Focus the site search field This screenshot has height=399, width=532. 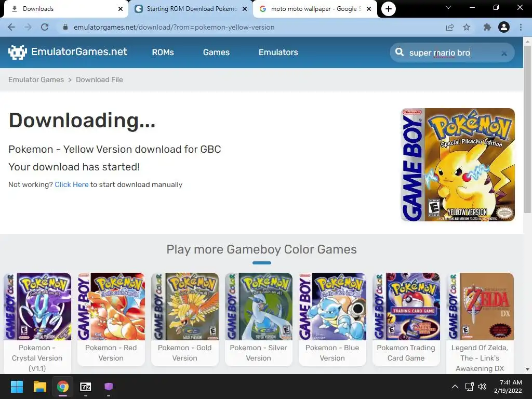coord(452,52)
